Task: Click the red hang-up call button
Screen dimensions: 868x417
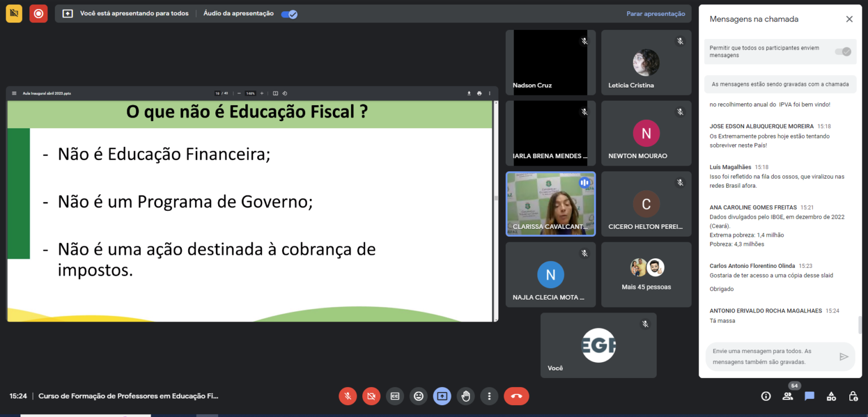Action: [x=516, y=396]
